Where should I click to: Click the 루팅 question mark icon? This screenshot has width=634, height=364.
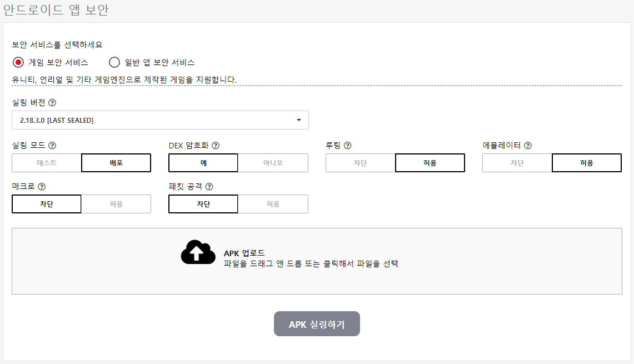(347, 146)
